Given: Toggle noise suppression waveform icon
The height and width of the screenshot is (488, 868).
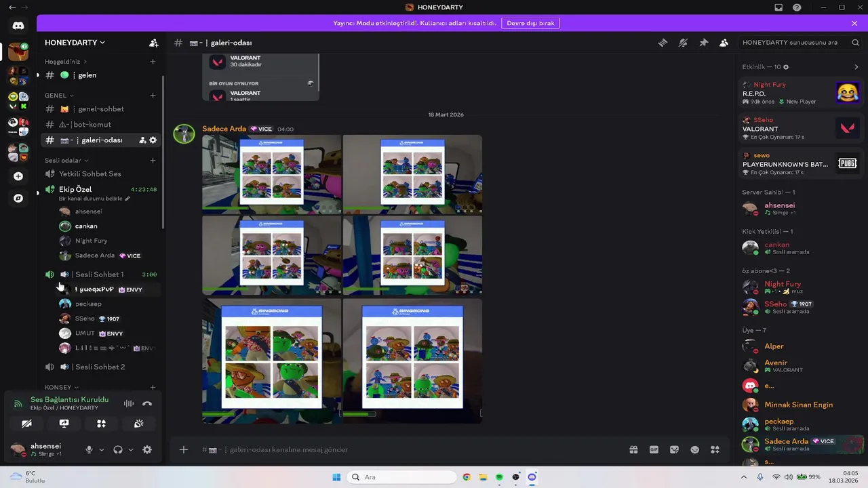Looking at the screenshot, I should [x=128, y=403].
